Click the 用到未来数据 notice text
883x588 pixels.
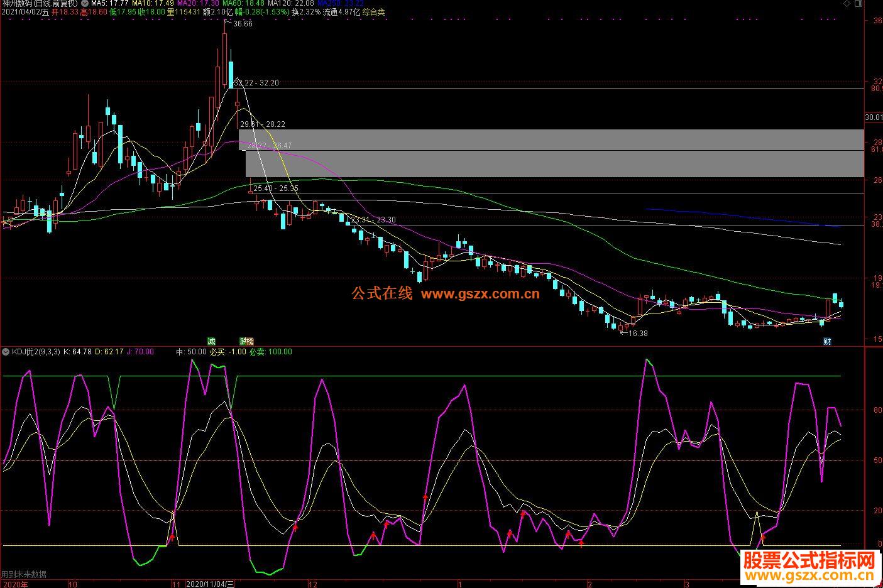24,574
